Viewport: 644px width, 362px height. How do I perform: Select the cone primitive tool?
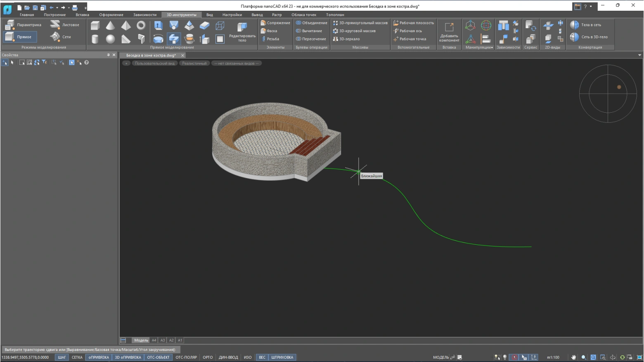tap(110, 26)
